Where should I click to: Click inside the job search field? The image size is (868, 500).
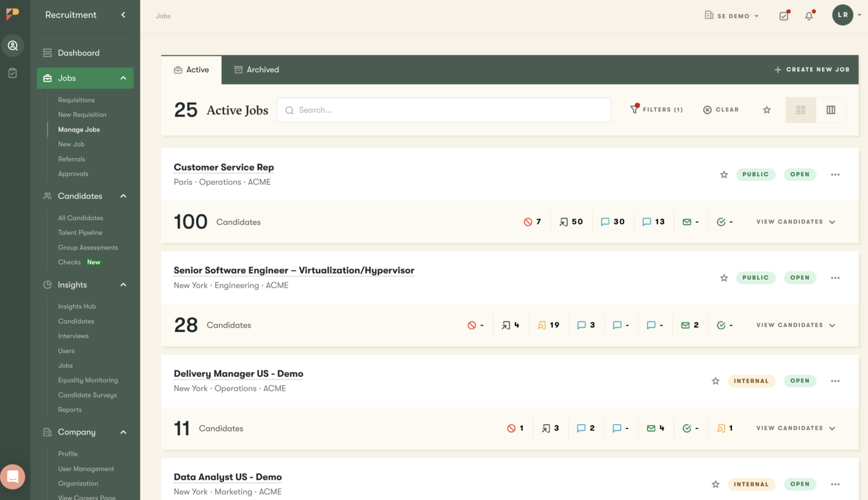click(x=444, y=110)
